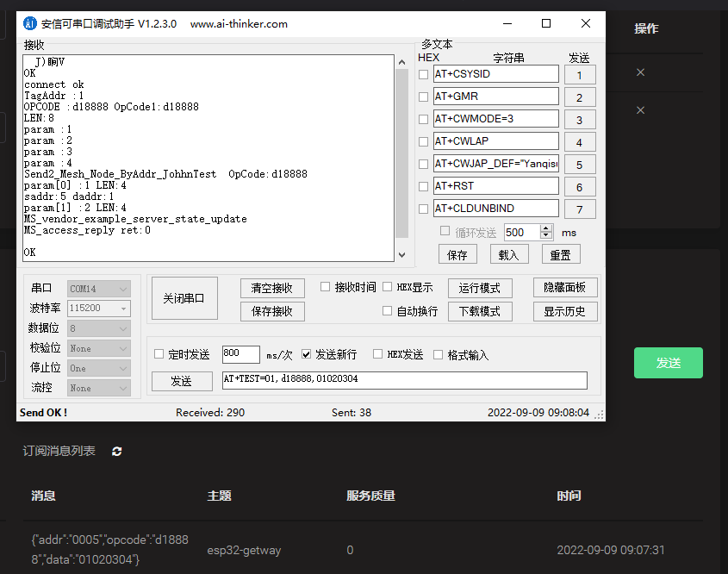Toggle HEX checkbox for AT+CWMODE=3
Image resolution: width=728 pixels, height=574 pixels.
coord(423,119)
